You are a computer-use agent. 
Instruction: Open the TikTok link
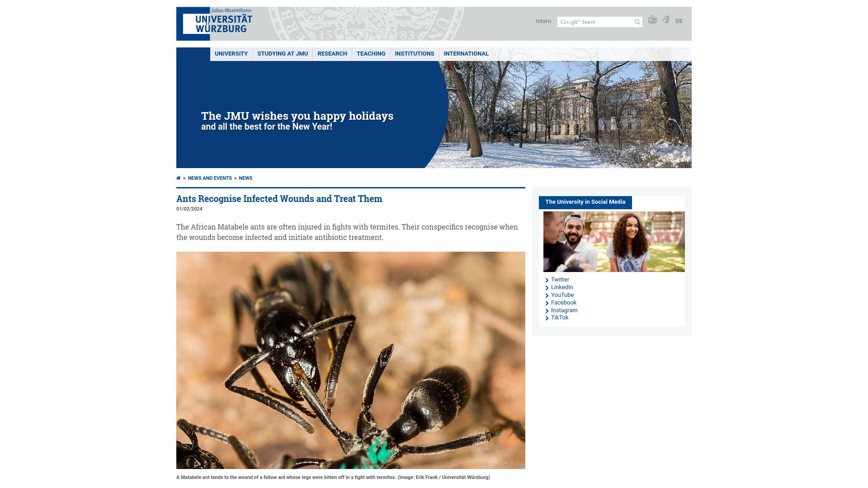tap(560, 318)
